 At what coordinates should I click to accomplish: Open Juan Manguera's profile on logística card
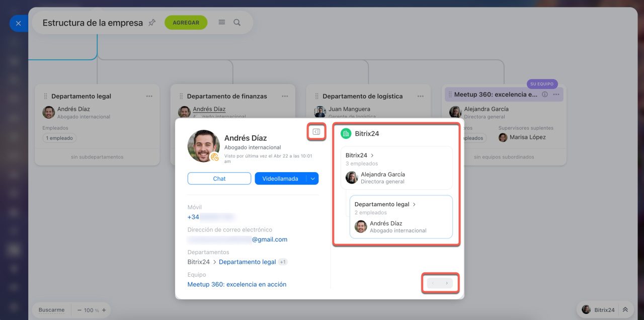tap(349, 109)
